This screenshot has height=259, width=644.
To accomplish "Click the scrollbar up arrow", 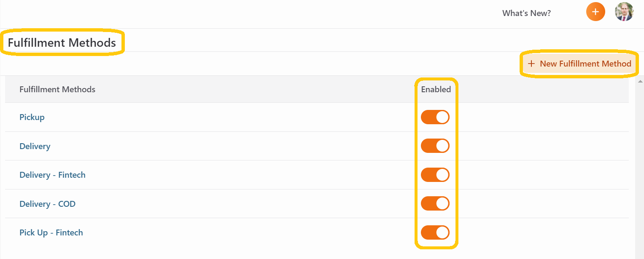I will click(x=640, y=81).
